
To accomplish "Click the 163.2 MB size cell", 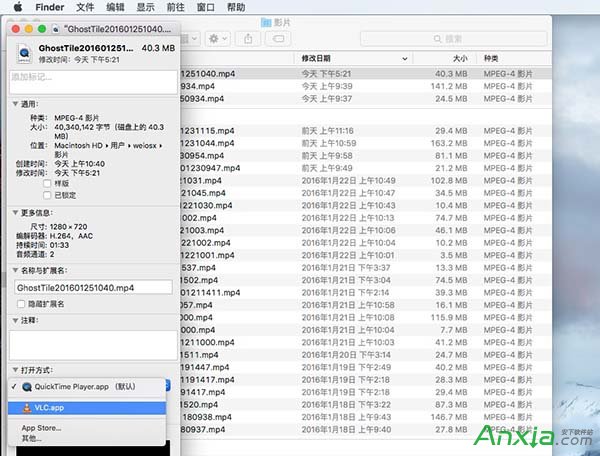I will (449, 143).
